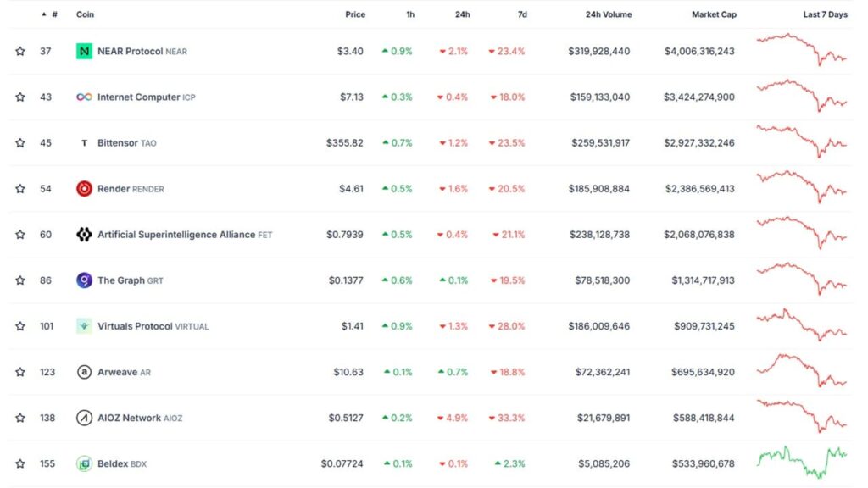Click the Internet Computer infinity logo
The image size is (868, 488).
(x=82, y=97)
